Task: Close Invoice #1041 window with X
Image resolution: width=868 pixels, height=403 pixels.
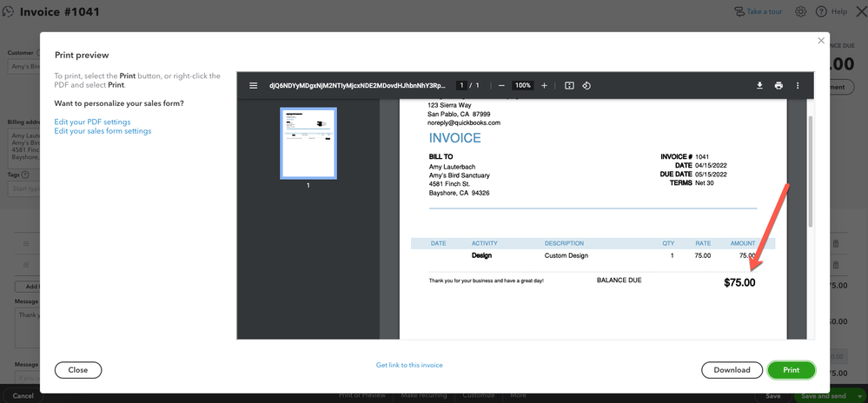Action: click(x=861, y=11)
